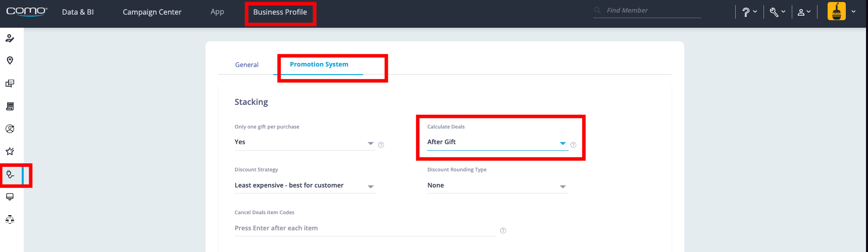This screenshot has height=252, width=868.
Task: Go to Data & BI section
Action: click(78, 12)
